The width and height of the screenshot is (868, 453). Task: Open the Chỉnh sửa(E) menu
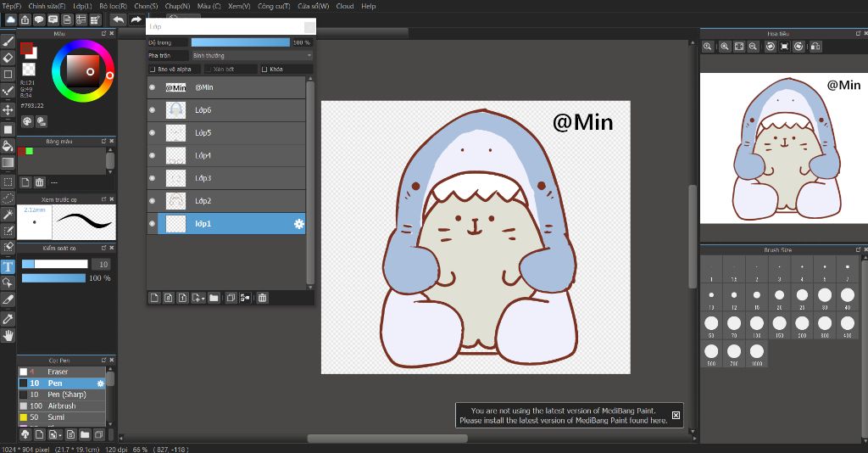coord(47,6)
